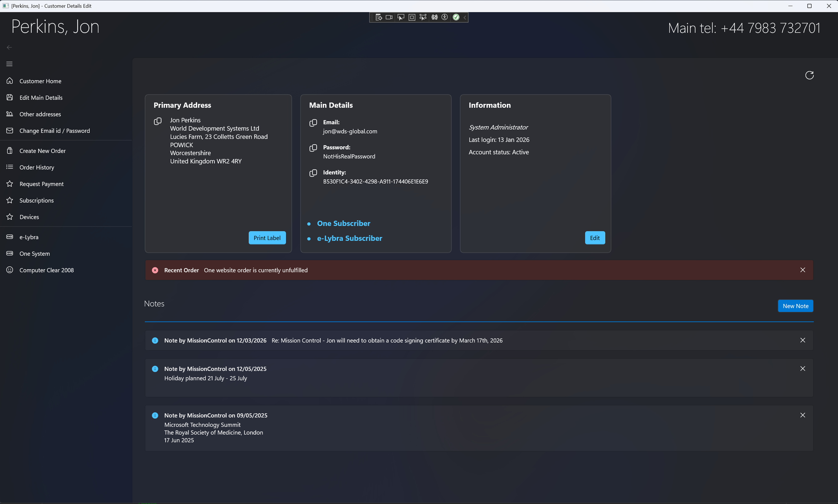
Task: Copy the password field value
Action: click(x=313, y=148)
